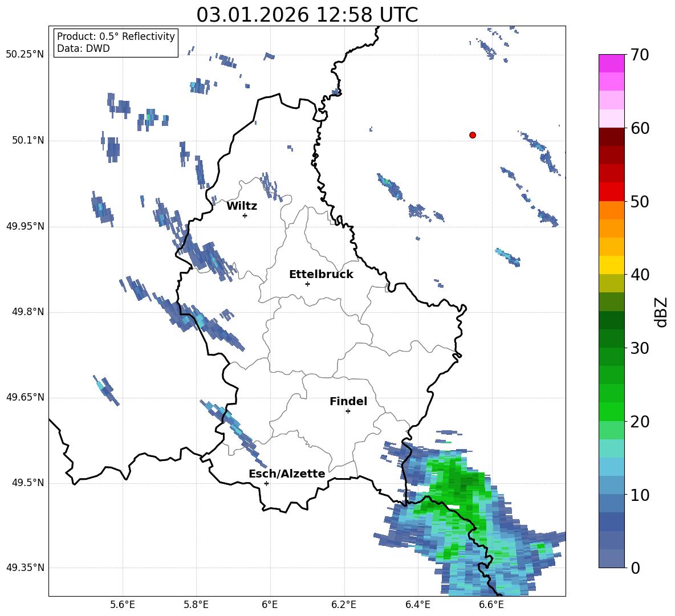
Task: Click the 6.4°E longitude label
Action: coord(417,605)
